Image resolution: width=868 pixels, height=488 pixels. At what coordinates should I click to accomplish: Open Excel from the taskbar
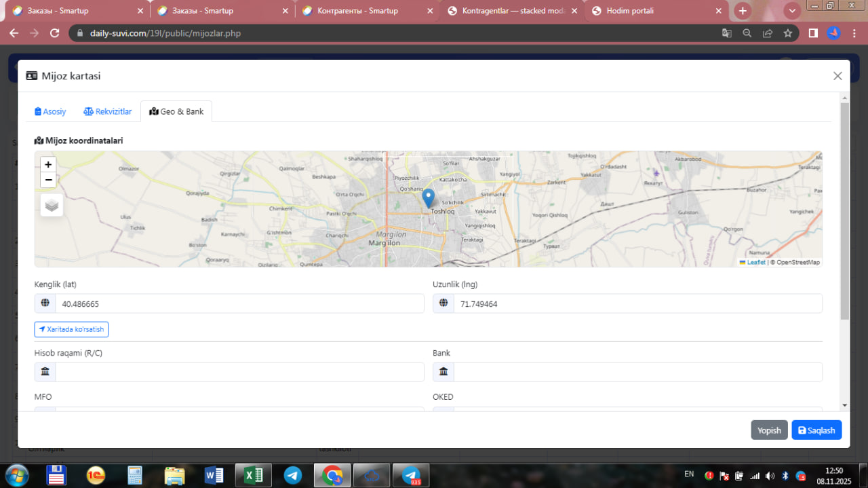(253, 475)
